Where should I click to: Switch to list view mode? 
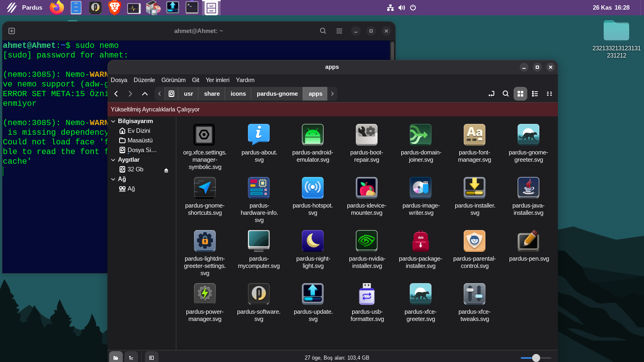(535, 94)
